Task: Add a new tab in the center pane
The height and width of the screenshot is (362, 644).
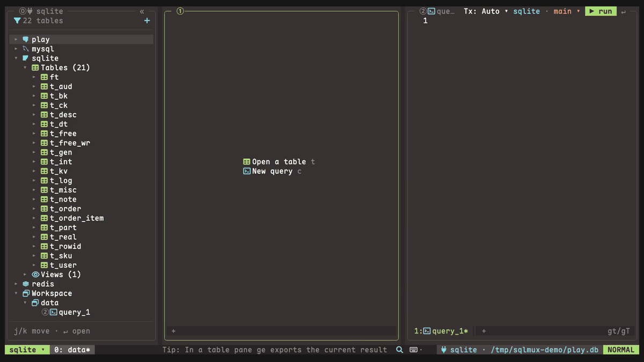Action: [173, 331]
